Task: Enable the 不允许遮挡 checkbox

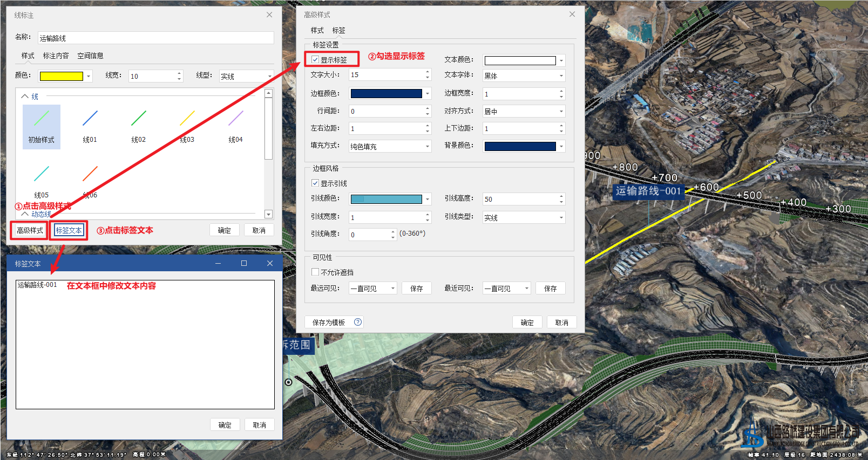Action: click(x=315, y=272)
